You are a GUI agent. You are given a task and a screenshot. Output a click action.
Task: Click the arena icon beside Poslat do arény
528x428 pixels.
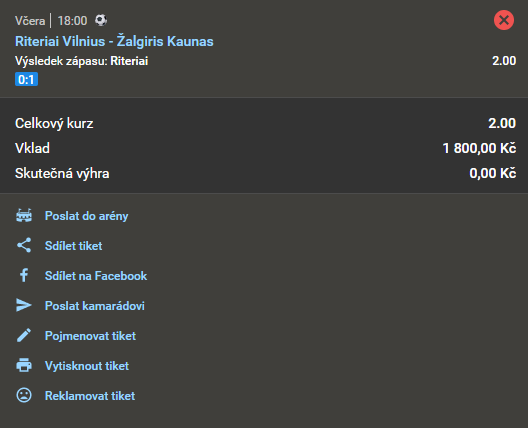24,216
